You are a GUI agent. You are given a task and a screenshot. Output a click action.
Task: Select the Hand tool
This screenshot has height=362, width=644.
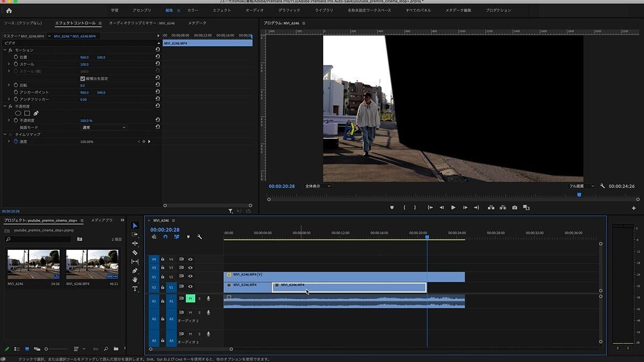[135, 279]
